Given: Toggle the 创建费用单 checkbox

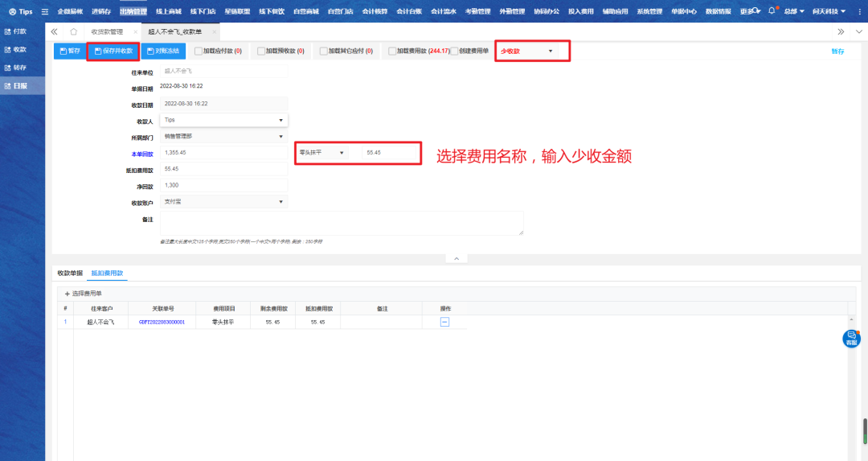Looking at the screenshot, I should pyautogui.click(x=454, y=51).
